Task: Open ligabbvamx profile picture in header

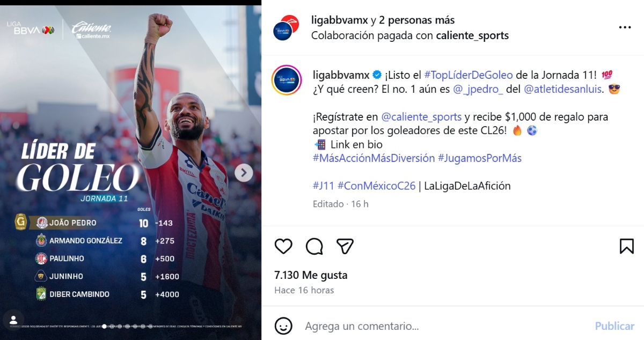Action: [285, 27]
